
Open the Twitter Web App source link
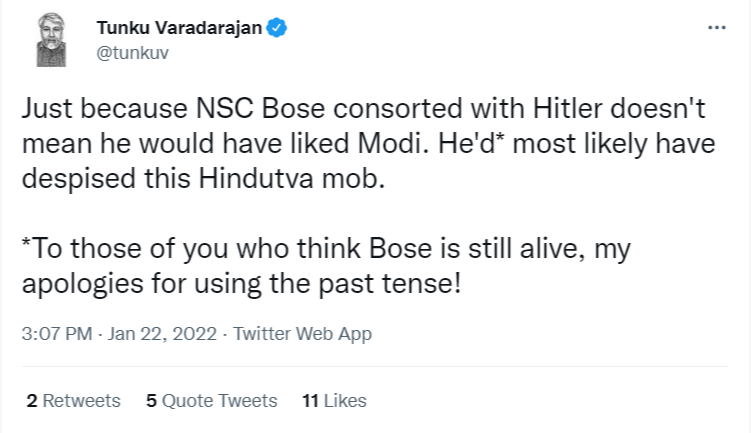[302, 334]
